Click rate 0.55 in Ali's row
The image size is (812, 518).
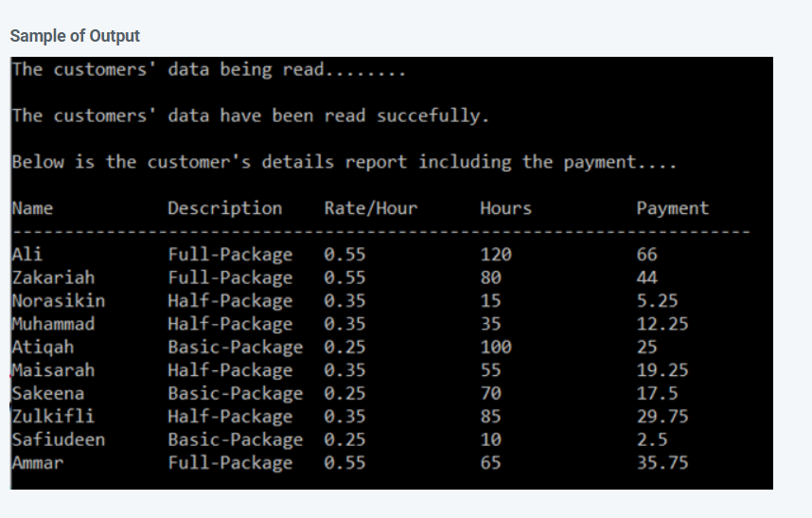(x=344, y=255)
